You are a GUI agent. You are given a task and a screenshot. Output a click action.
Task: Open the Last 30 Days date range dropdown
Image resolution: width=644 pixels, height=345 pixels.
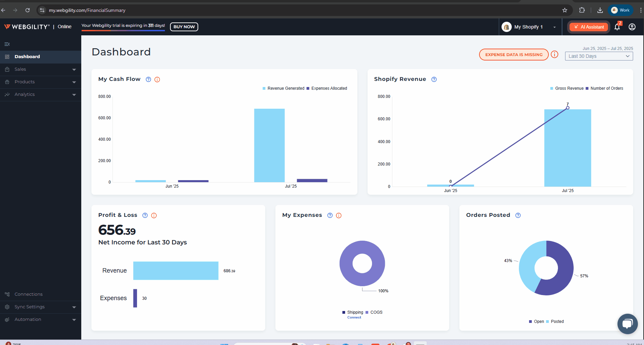click(599, 56)
